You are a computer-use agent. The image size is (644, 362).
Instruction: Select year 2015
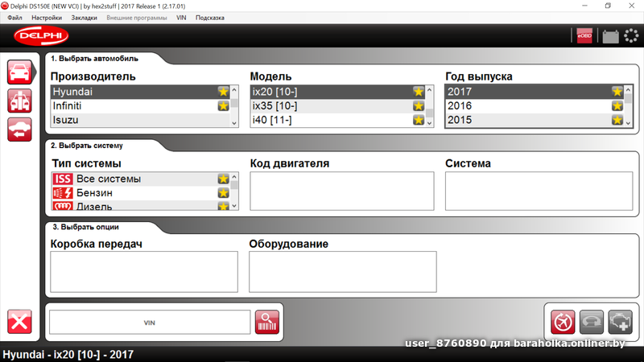tap(535, 120)
